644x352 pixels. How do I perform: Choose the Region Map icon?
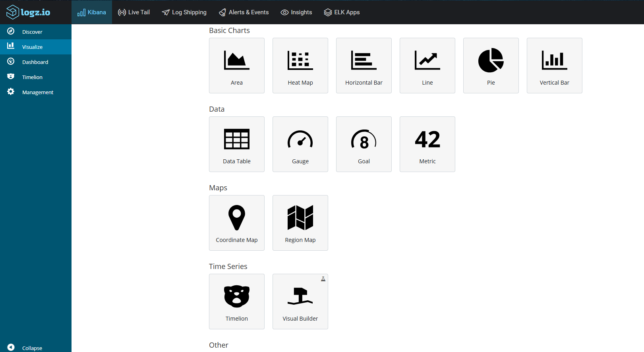tap(300, 218)
